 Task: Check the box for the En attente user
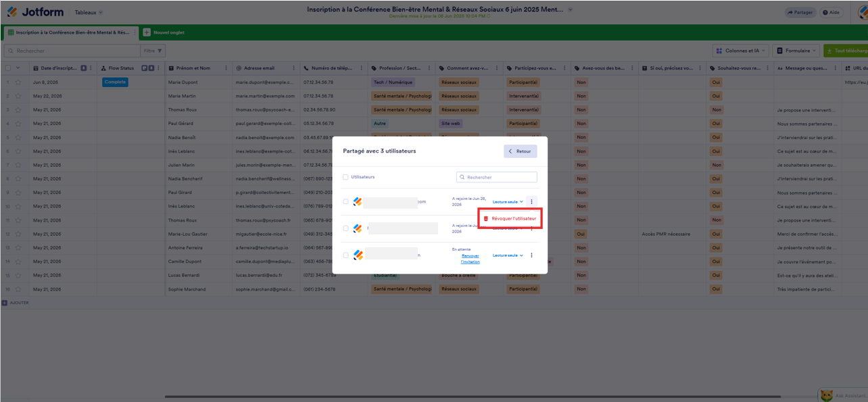click(x=346, y=255)
